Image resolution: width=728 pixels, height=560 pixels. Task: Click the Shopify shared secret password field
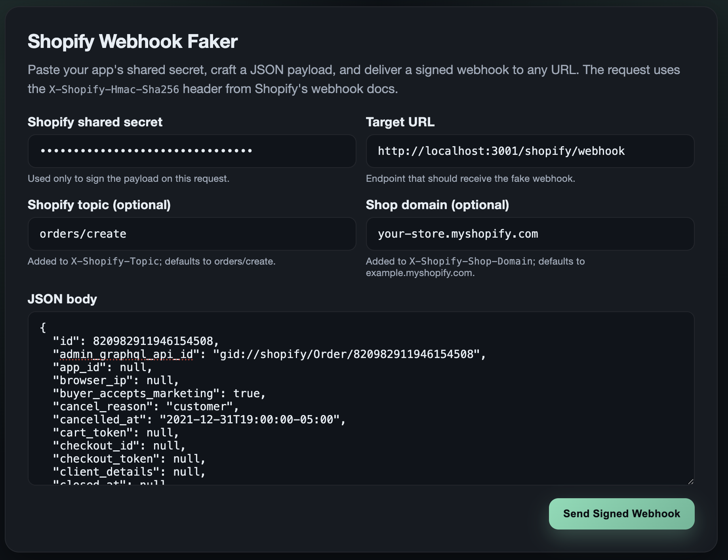pos(192,151)
